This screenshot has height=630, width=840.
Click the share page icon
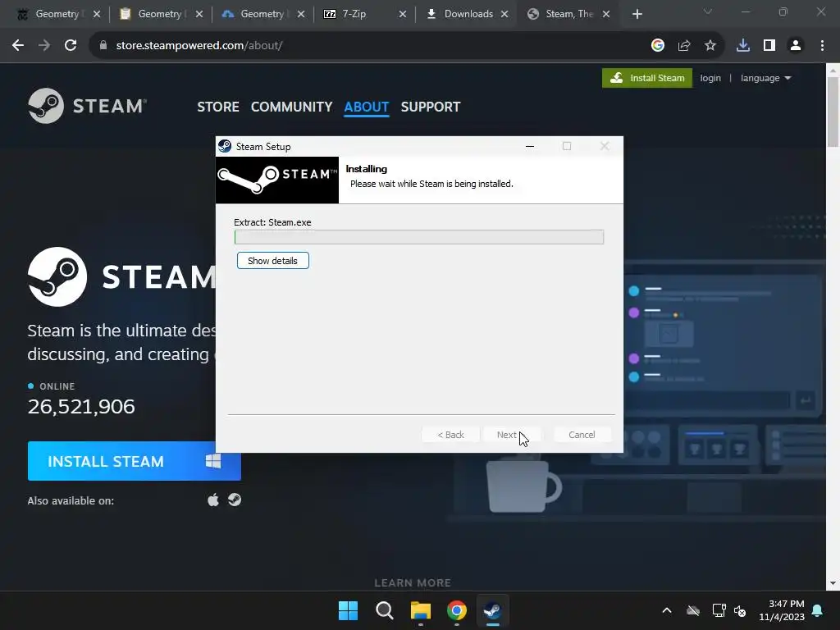(683, 46)
